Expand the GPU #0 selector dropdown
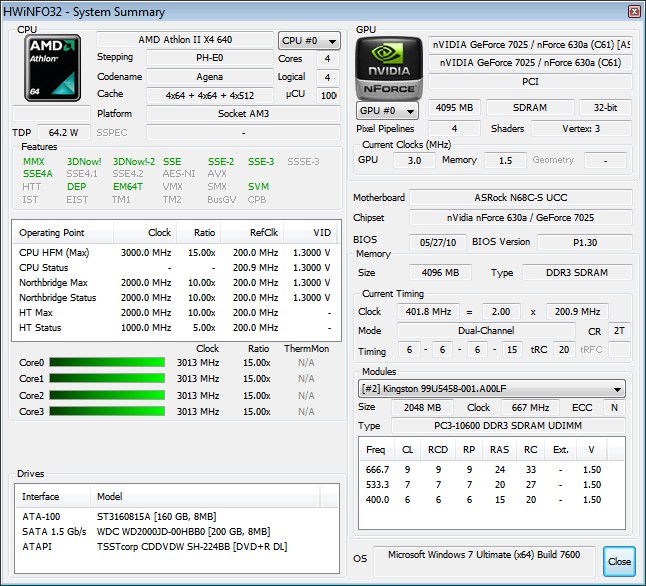Screen dimensions: 646x586 [x=389, y=110]
